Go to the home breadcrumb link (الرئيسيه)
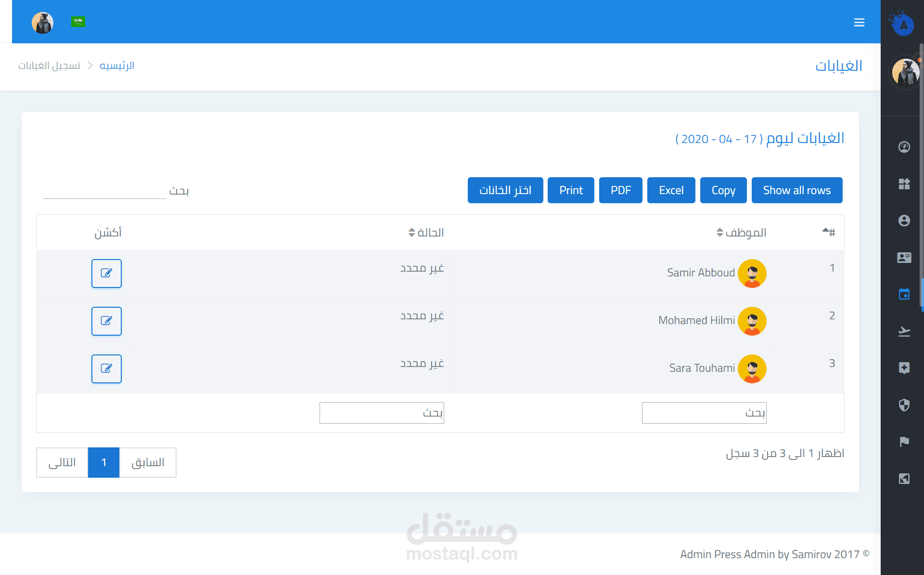 (x=117, y=65)
